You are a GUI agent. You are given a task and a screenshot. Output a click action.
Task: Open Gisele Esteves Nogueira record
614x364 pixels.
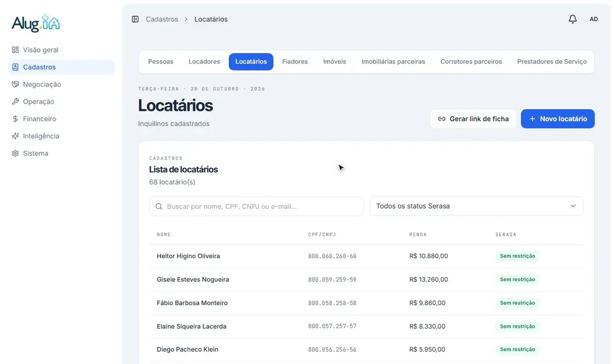coord(193,279)
